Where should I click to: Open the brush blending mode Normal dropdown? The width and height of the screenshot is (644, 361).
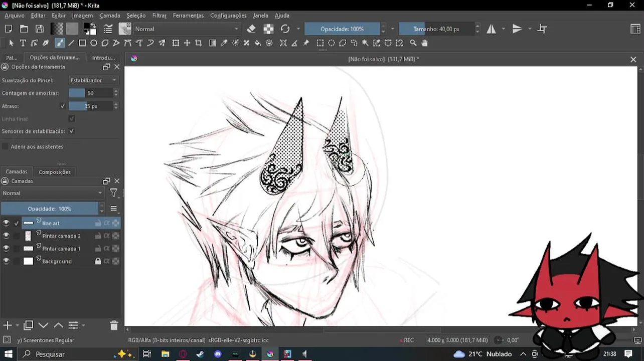pos(187,29)
